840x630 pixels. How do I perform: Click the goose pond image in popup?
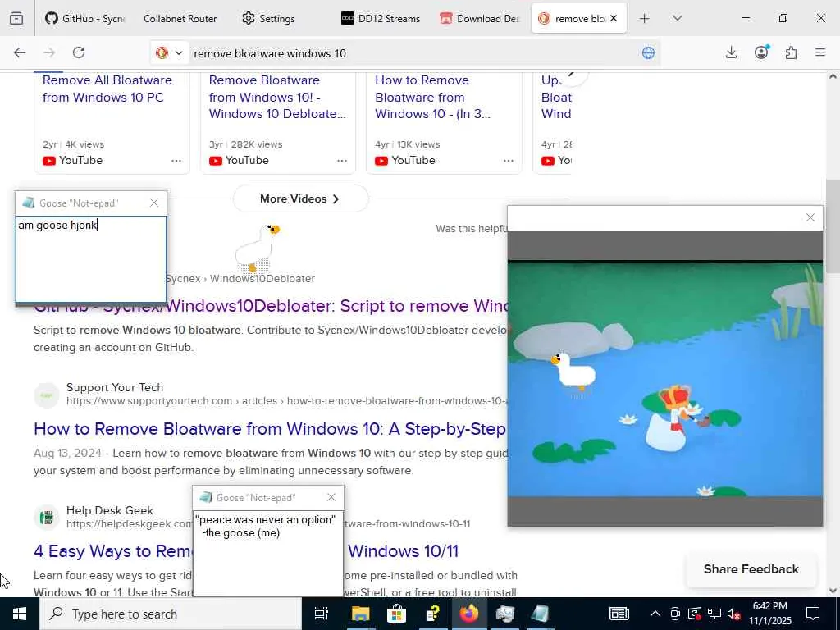[x=664, y=378]
